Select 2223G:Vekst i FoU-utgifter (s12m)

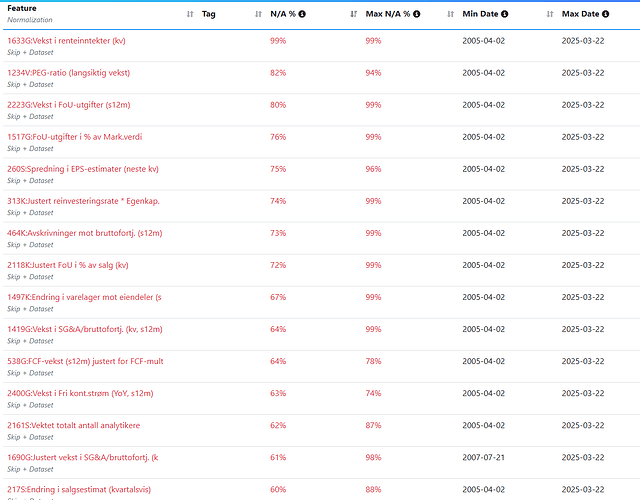click(68, 105)
